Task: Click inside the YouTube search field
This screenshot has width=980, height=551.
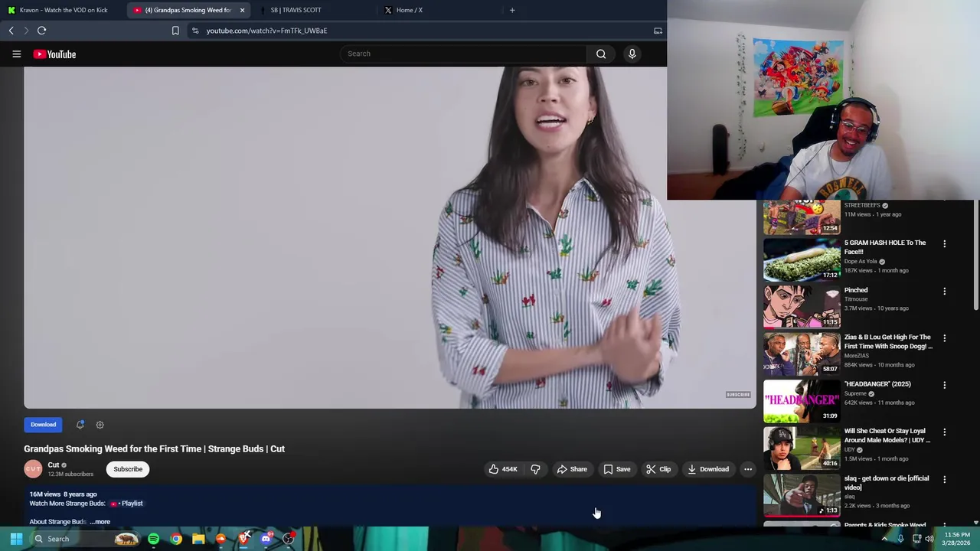Action: click(x=463, y=54)
